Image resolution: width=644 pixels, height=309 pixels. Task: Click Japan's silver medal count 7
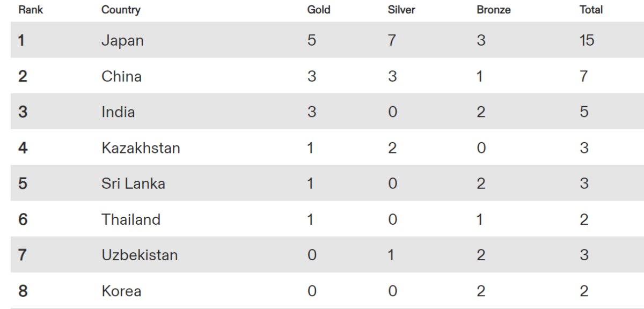pos(392,40)
